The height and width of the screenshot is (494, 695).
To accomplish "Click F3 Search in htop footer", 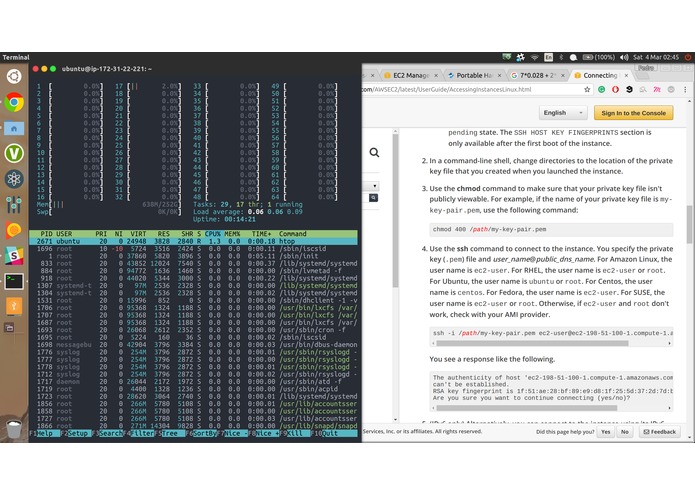I will coord(109,433).
